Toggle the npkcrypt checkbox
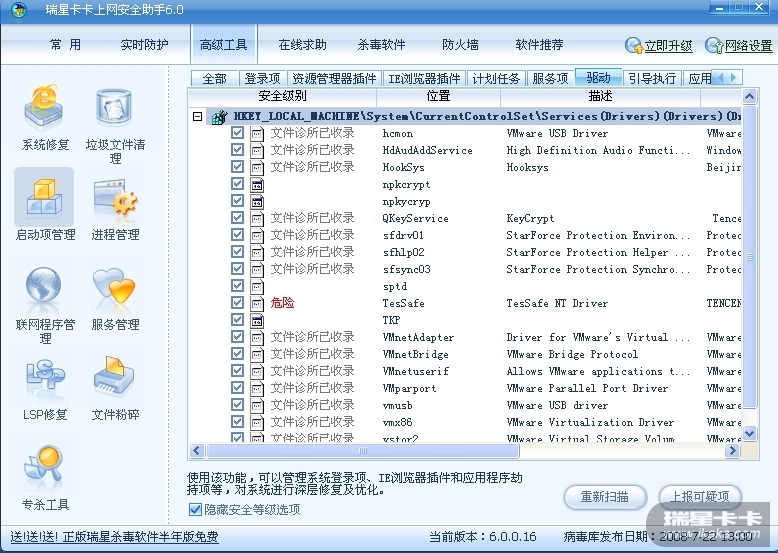This screenshot has height=553, width=778. pos(237,184)
